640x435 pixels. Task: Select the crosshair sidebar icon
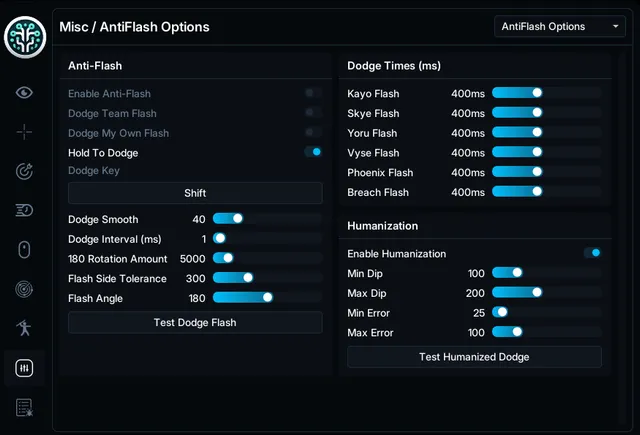24,132
